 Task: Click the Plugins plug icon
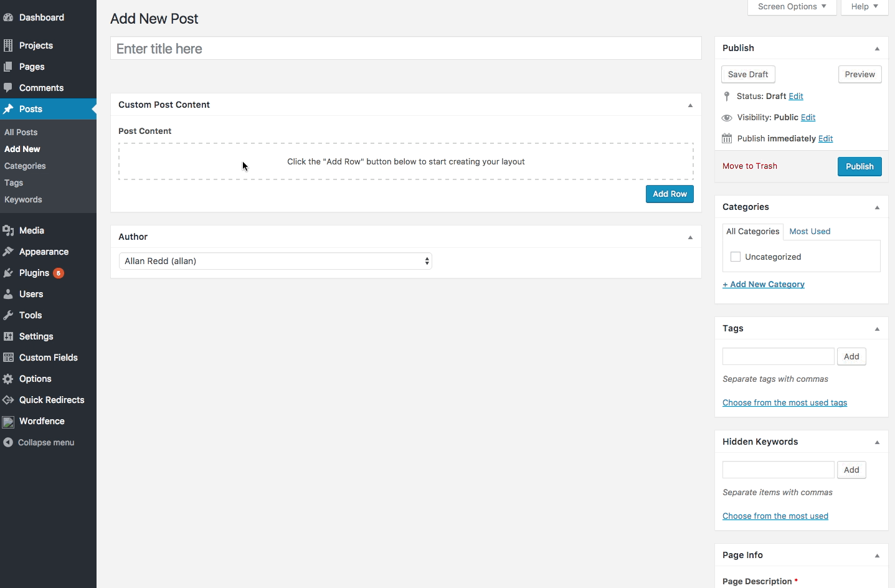click(8, 273)
